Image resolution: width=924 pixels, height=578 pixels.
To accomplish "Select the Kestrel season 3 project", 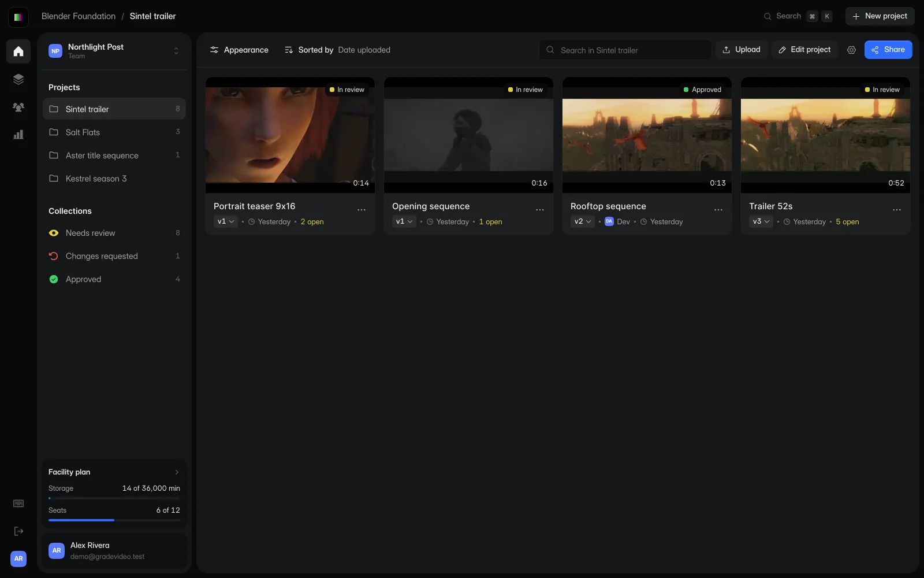I will pos(114,179).
